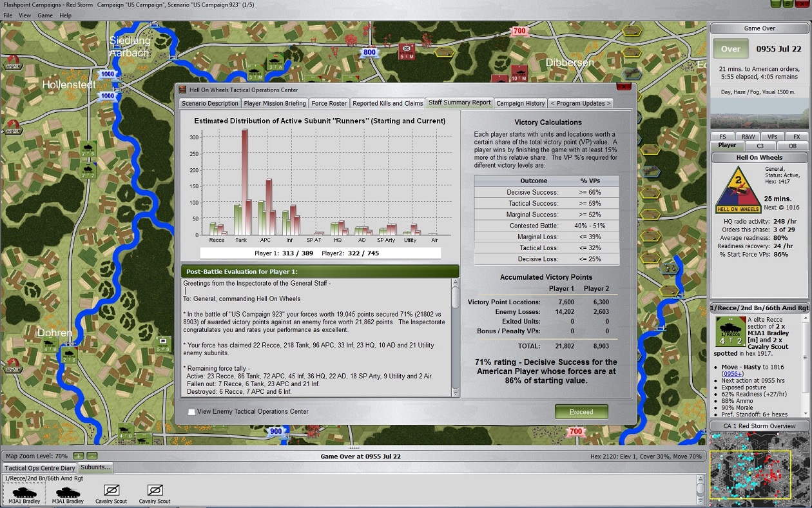The width and height of the screenshot is (812, 508).
Task: Zoom in the map with the plus button
Action: pyautogui.click(x=78, y=456)
